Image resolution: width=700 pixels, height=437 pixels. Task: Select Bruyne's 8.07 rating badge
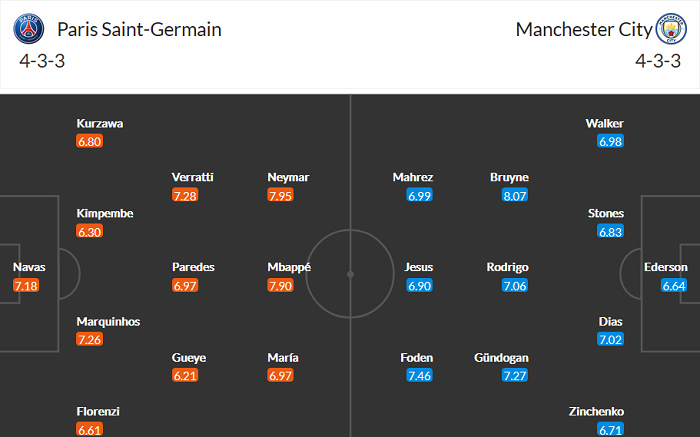516,195
